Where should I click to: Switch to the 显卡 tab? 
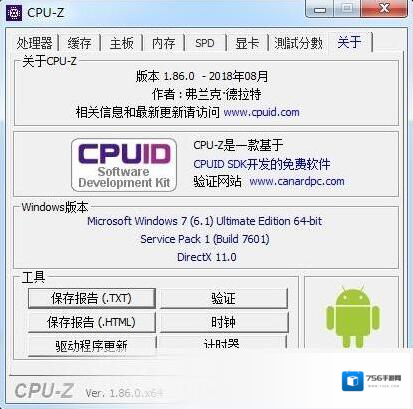pyautogui.click(x=247, y=43)
